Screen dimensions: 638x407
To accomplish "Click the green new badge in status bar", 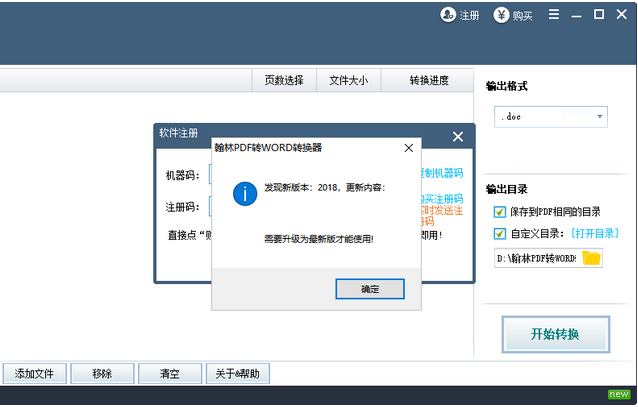I will (x=619, y=394).
